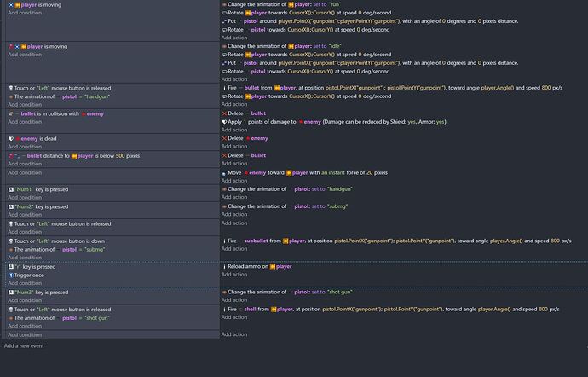Screen dimensions: 588x377
Task: Click the mouse icon beside Left mouse button is down
Action: coord(10,241)
